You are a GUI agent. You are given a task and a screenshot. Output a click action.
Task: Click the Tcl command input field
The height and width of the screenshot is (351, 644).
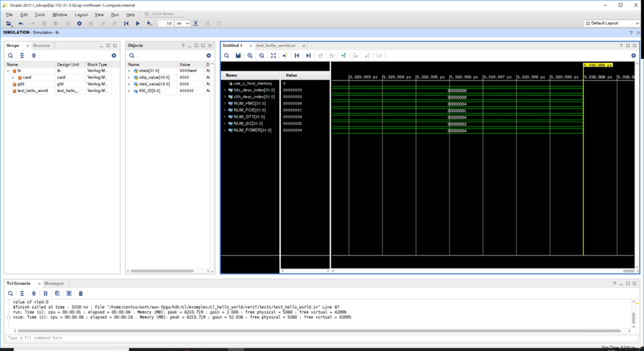point(321,338)
